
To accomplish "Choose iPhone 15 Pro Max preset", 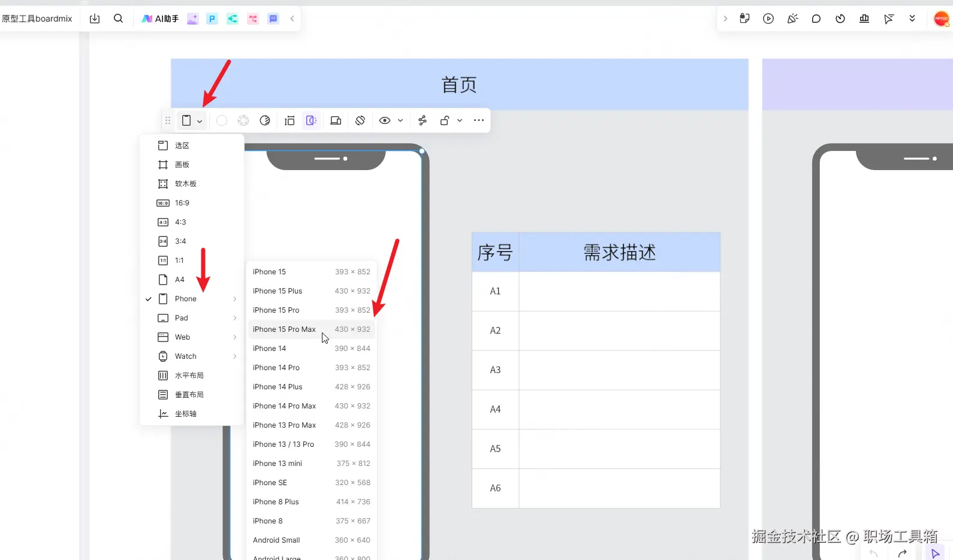I will coord(312,329).
